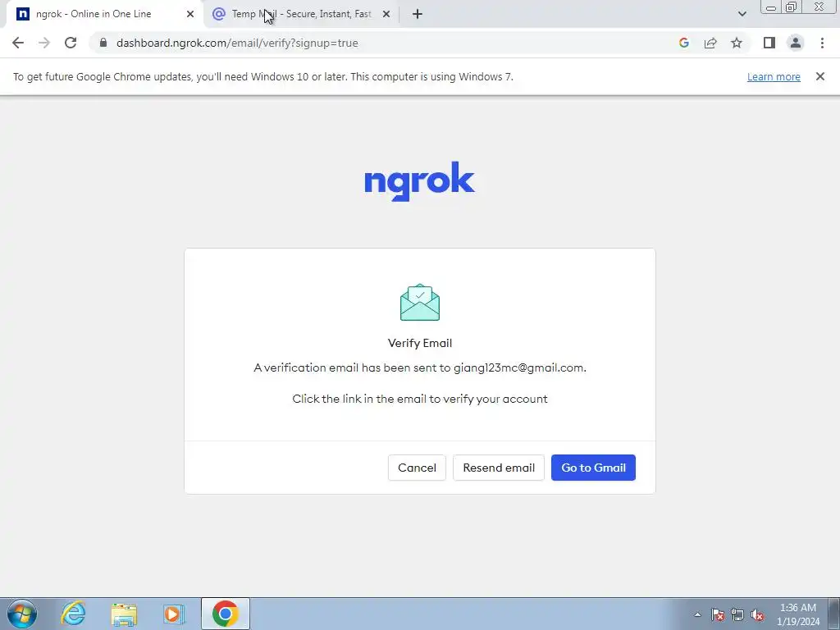Open the Action Center flag icon
This screenshot has height=630, width=840.
click(x=717, y=614)
